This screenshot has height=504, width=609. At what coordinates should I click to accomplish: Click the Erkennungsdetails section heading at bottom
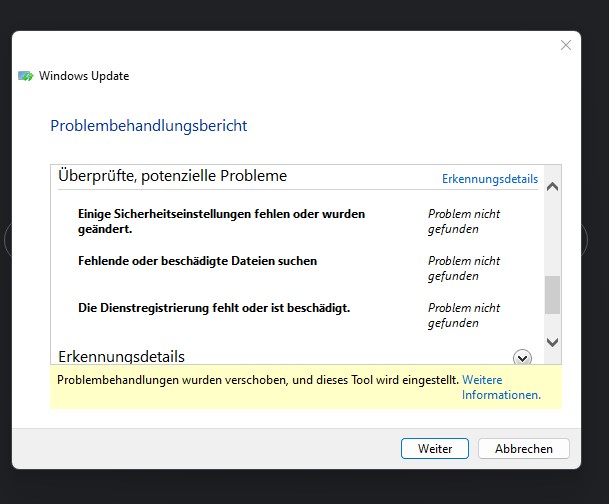coord(122,356)
